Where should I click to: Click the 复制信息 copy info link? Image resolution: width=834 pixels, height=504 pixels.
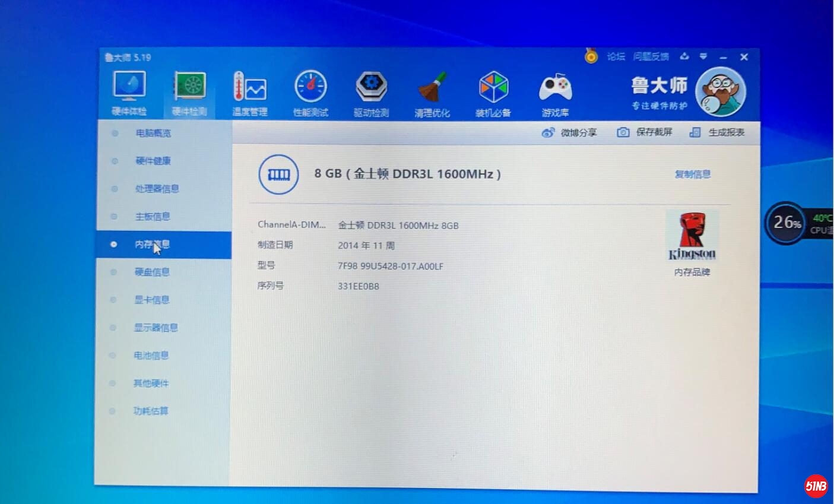pos(693,174)
